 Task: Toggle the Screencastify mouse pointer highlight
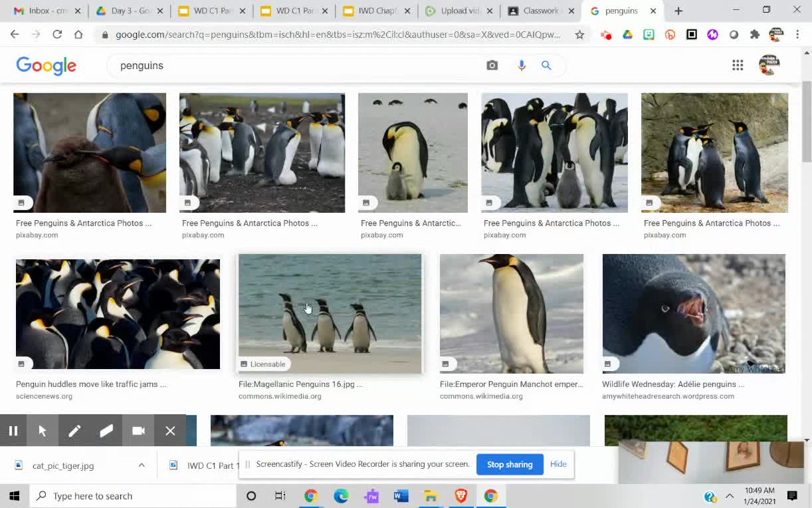coord(43,431)
